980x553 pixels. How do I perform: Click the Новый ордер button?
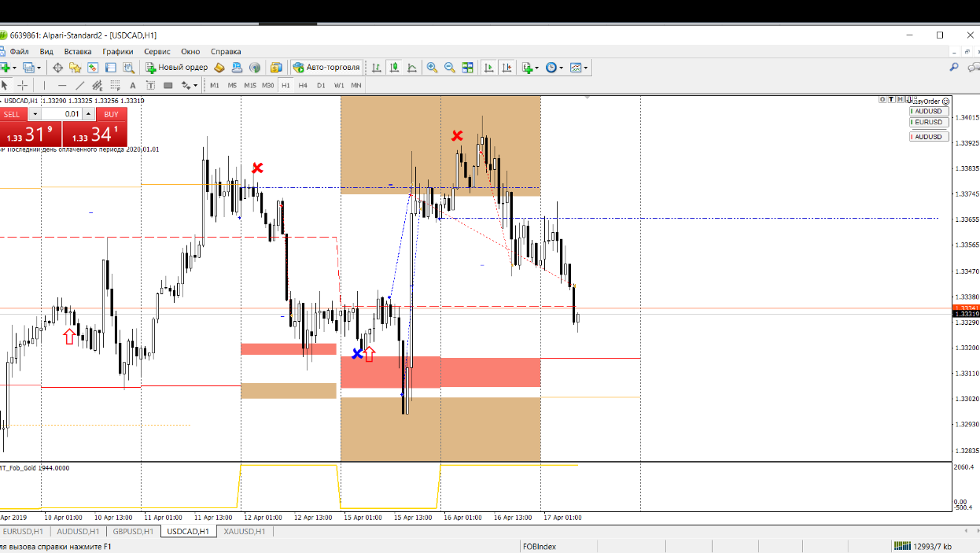click(176, 68)
